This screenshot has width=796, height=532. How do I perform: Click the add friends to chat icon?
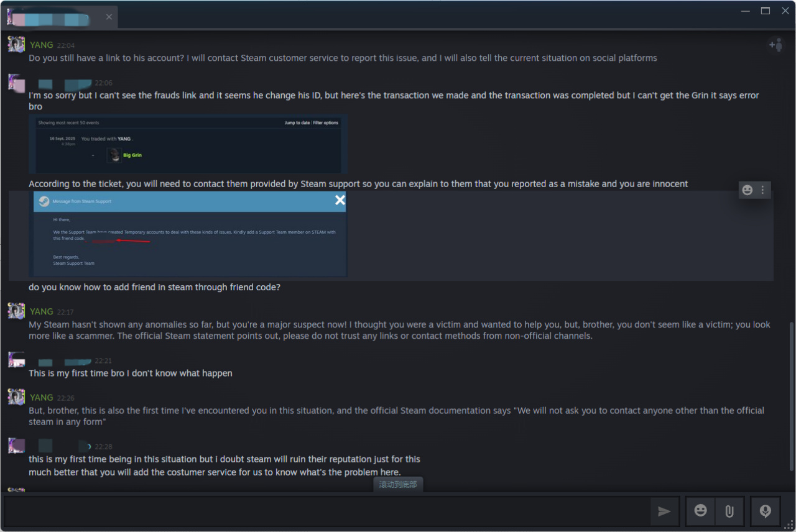tap(775, 45)
